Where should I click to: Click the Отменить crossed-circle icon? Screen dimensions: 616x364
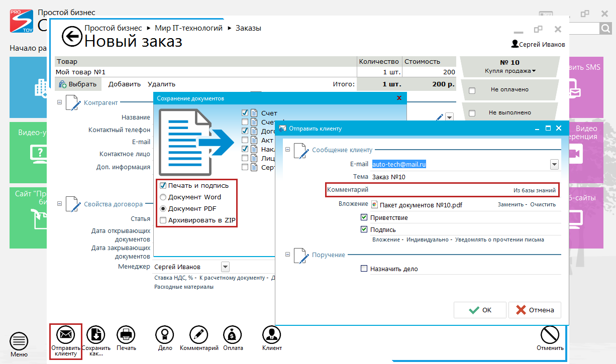(550, 335)
